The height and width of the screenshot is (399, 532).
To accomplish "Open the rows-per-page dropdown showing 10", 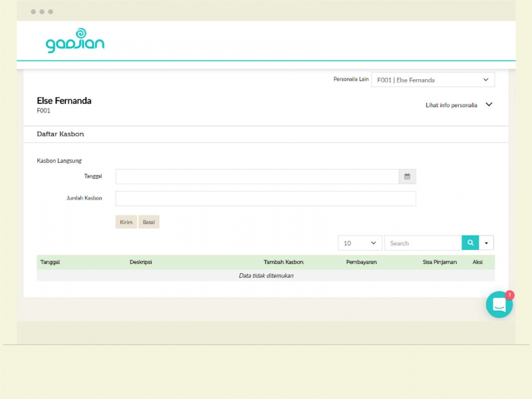I will tap(360, 243).
